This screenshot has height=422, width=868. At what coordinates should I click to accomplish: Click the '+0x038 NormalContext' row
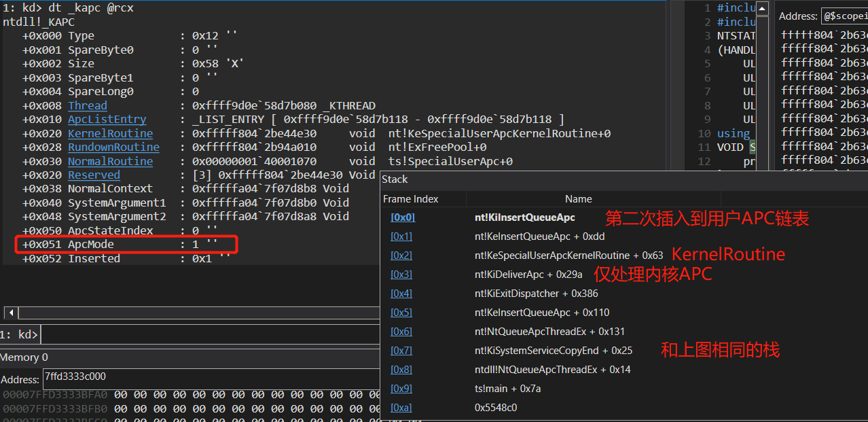[185, 189]
